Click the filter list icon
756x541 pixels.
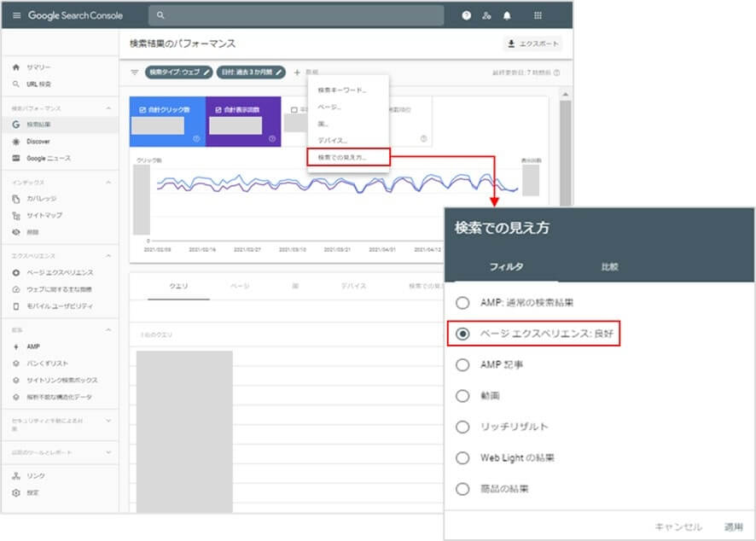tap(135, 73)
